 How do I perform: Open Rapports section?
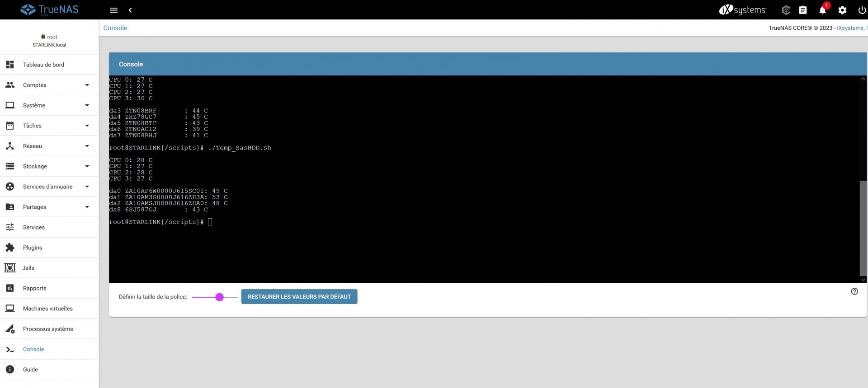coord(49,288)
